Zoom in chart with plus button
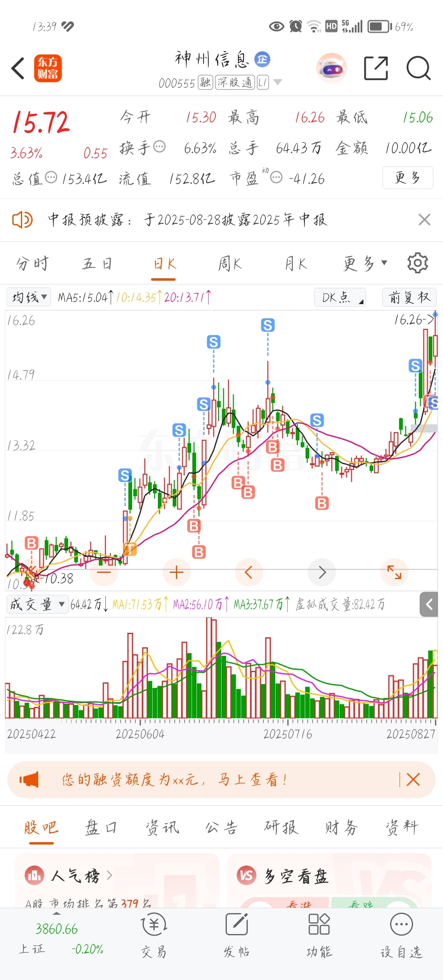Image resolution: width=443 pixels, height=980 pixels. (x=176, y=572)
